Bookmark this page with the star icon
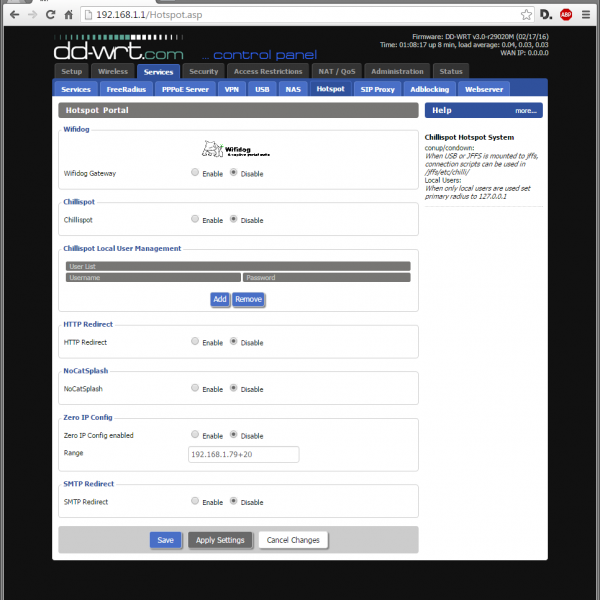Viewport: 600px width, 600px height. [527, 15]
